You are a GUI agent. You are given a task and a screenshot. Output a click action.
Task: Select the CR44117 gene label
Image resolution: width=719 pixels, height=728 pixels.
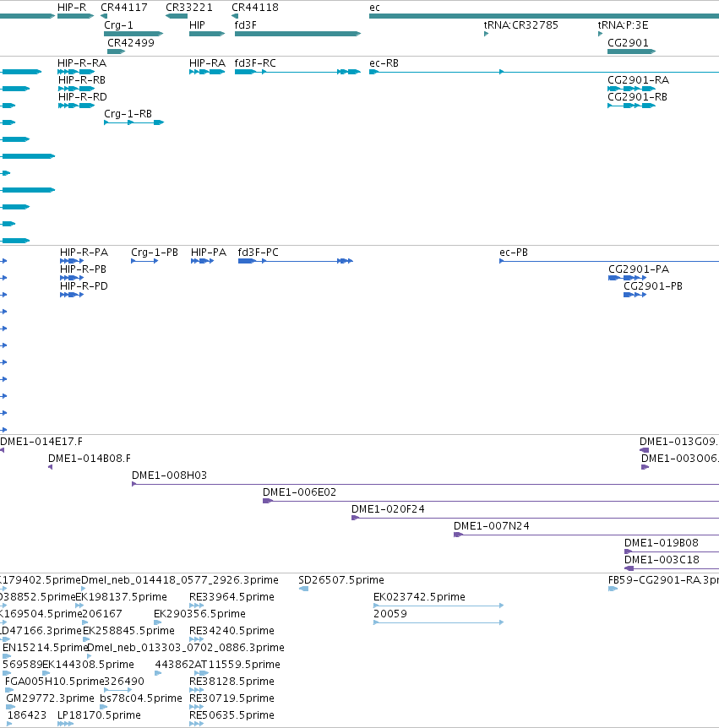tap(124, 8)
